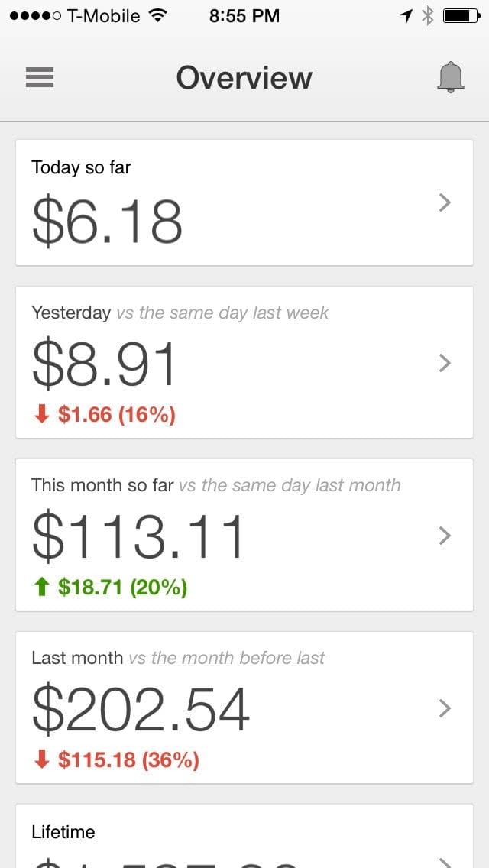Tap the Bluetooth status icon

point(427,15)
